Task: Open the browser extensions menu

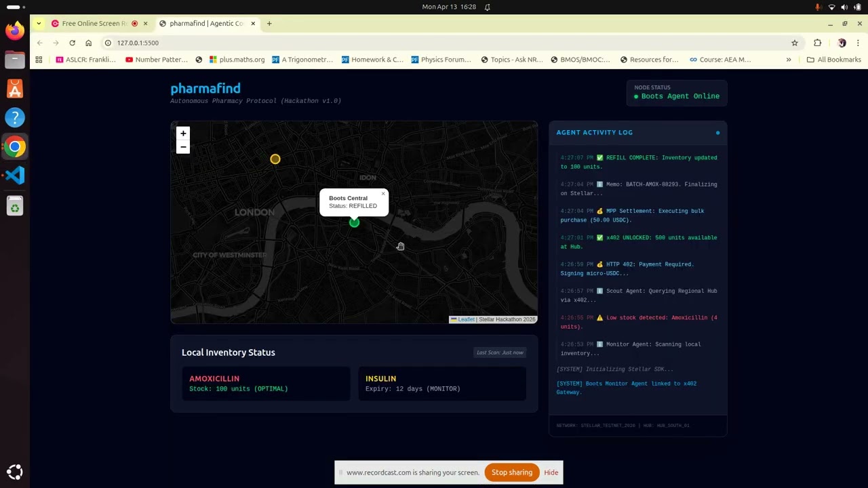Action: coord(818,43)
